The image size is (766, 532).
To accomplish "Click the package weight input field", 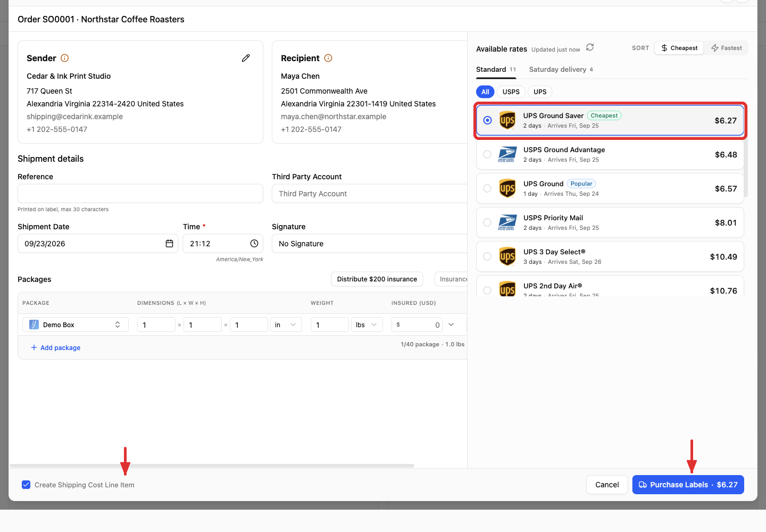I will click(330, 325).
